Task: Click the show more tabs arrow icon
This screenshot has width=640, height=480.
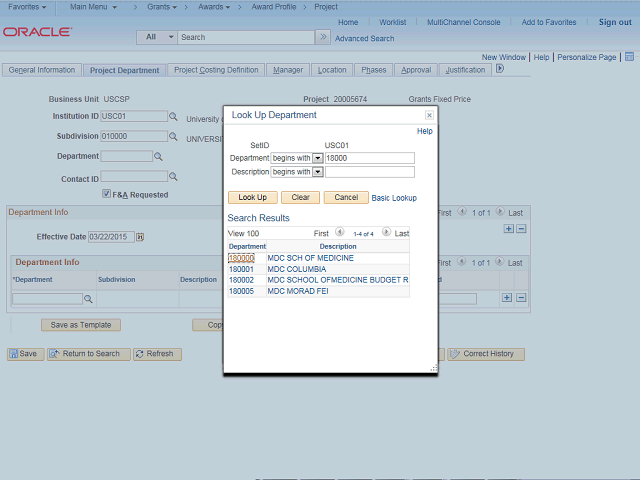Action: [500, 69]
